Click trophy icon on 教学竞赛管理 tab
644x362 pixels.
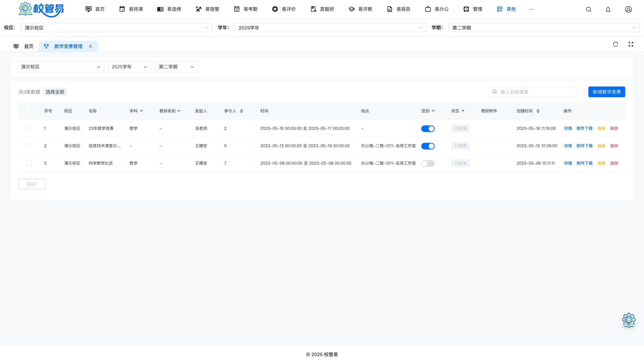click(x=46, y=46)
